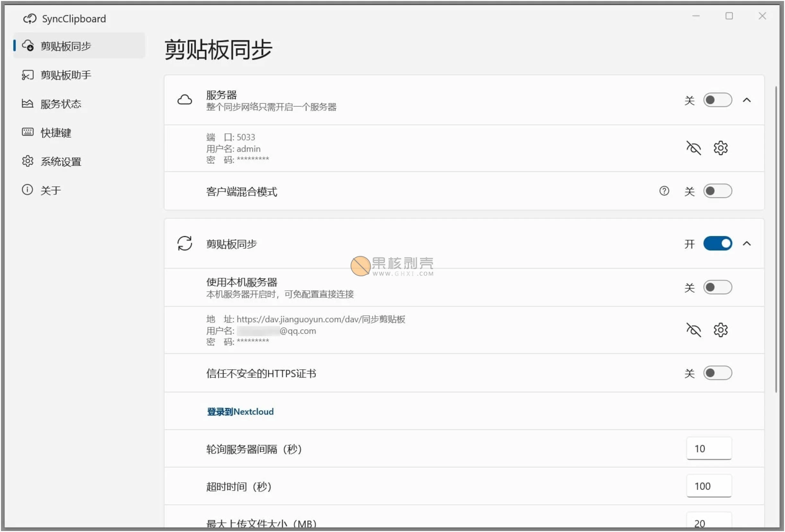Screen dimensions: 785x532
Task: Enable 信任不安全的HTTPS证书
Action: tap(718, 373)
